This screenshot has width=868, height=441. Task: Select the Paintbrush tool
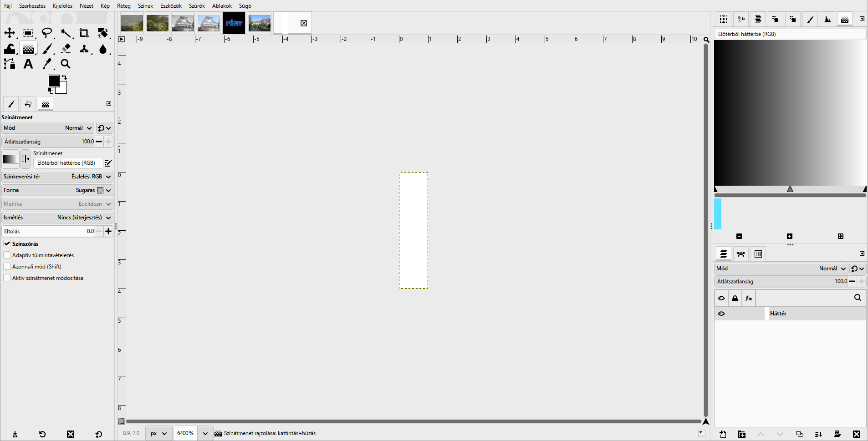point(48,49)
